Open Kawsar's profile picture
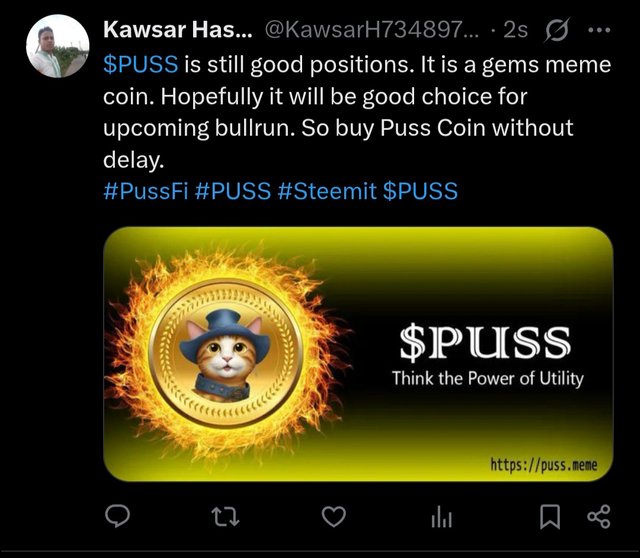Image resolution: width=640 pixels, height=558 pixels. point(58,46)
